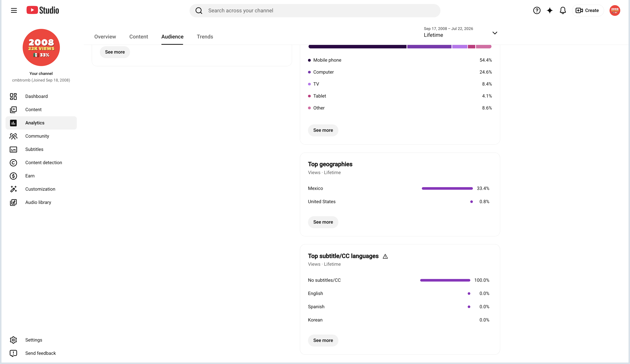Open Subtitles in the sidebar
The width and height of the screenshot is (630, 364).
click(41, 149)
